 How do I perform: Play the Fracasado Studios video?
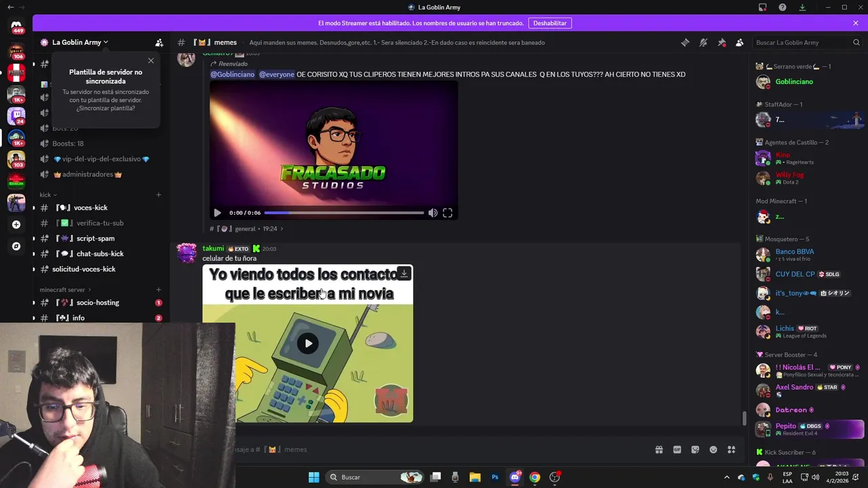pos(217,213)
